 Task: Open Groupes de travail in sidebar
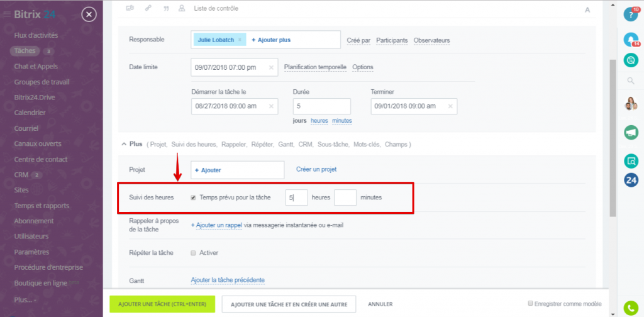point(42,82)
